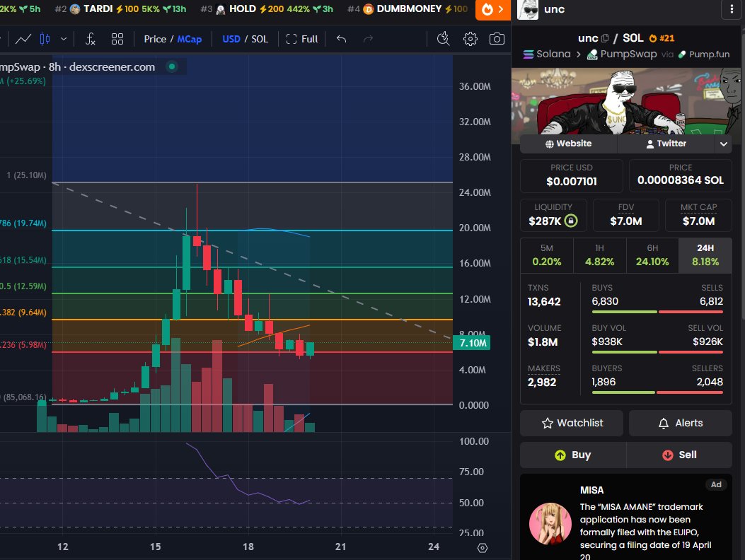Take a chart snapshot camera icon
The width and height of the screenshot is (745, 560).
pyautogui.click(x=497, y=39)
